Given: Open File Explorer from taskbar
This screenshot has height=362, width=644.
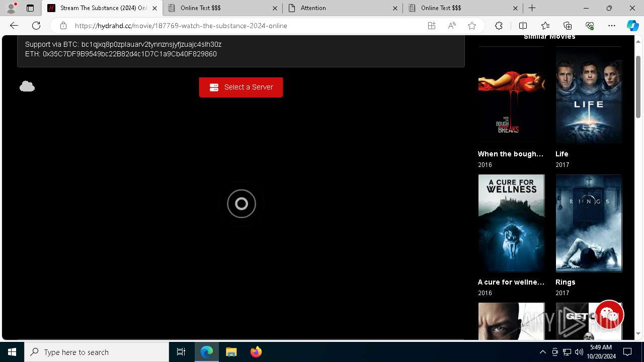Looking at the screenshot, I should [x=231, y=352].
